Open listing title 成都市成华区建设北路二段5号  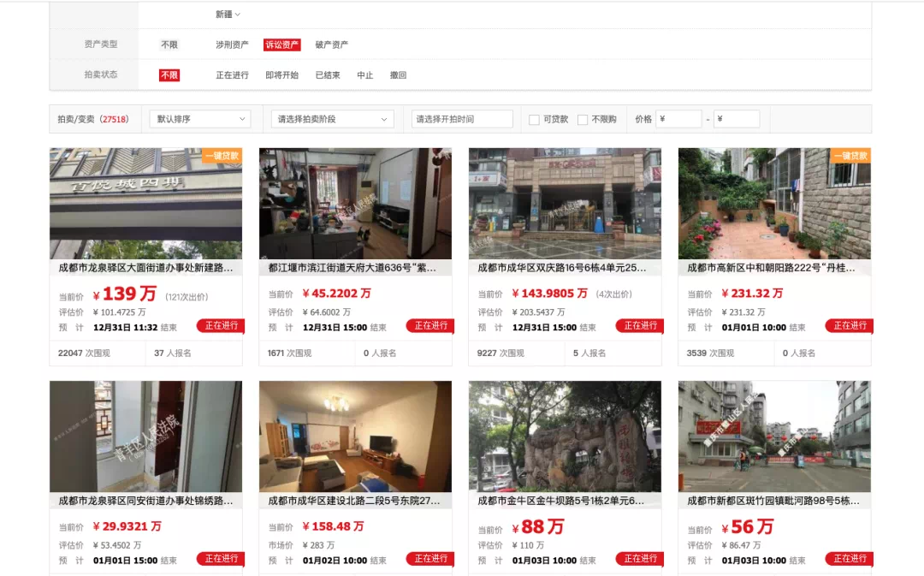click(354, 501)
